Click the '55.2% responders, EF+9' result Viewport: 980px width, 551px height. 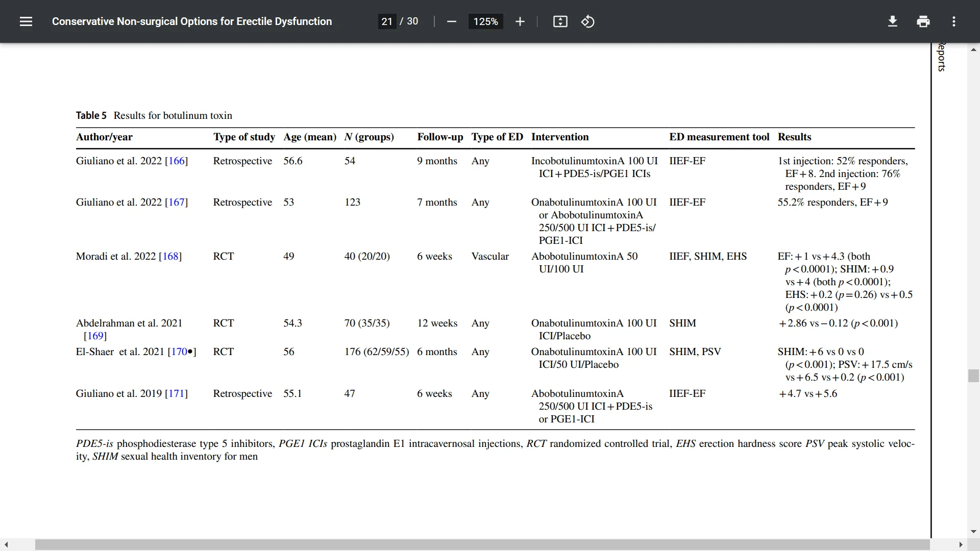tap(832, 202)
